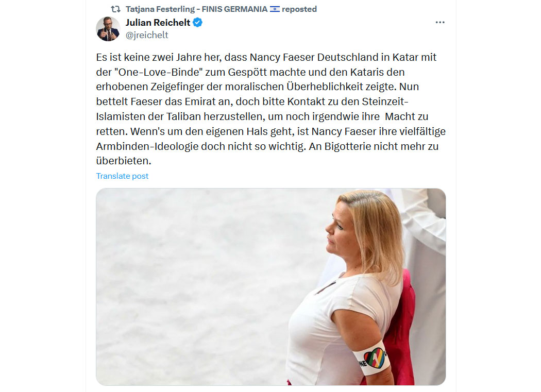Image resolution: width=541 pixels, height=392 pixels.
Task: Click 'FINIS GERMANIA' text in repost header
Action: [x=234, y=9]
